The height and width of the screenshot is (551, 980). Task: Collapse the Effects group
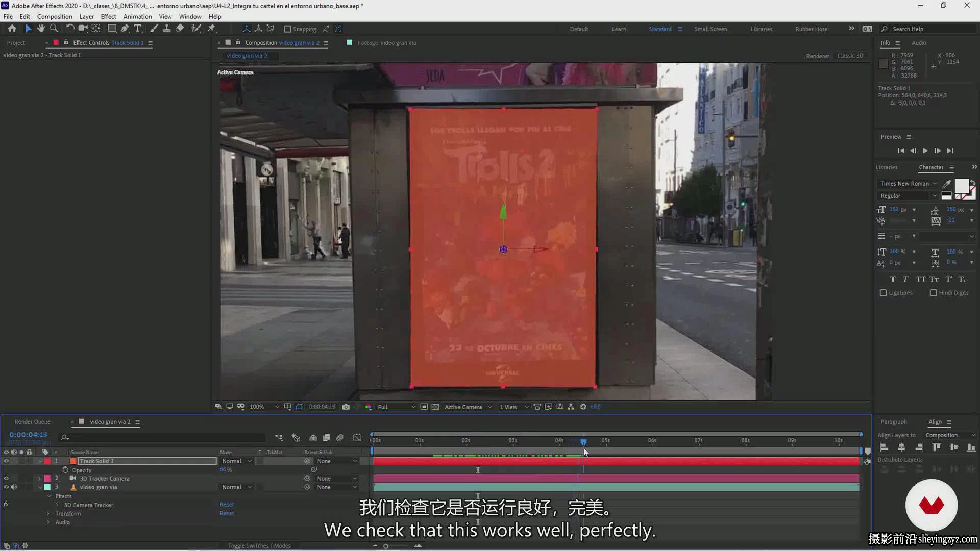coord(49,496)
